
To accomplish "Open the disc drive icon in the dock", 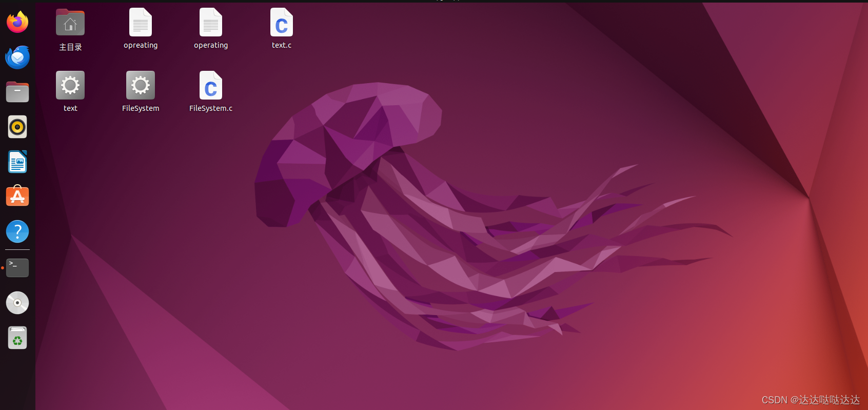I will [17, 303].
